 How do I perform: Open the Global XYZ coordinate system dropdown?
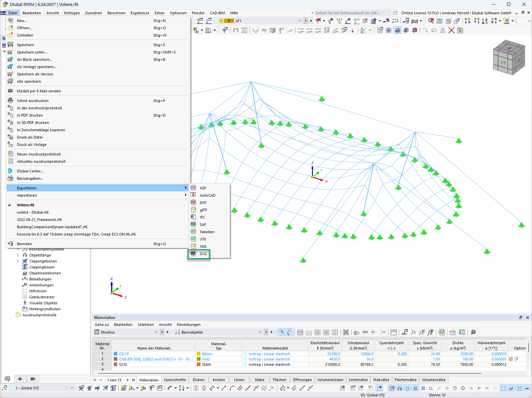tap(42, 388)
